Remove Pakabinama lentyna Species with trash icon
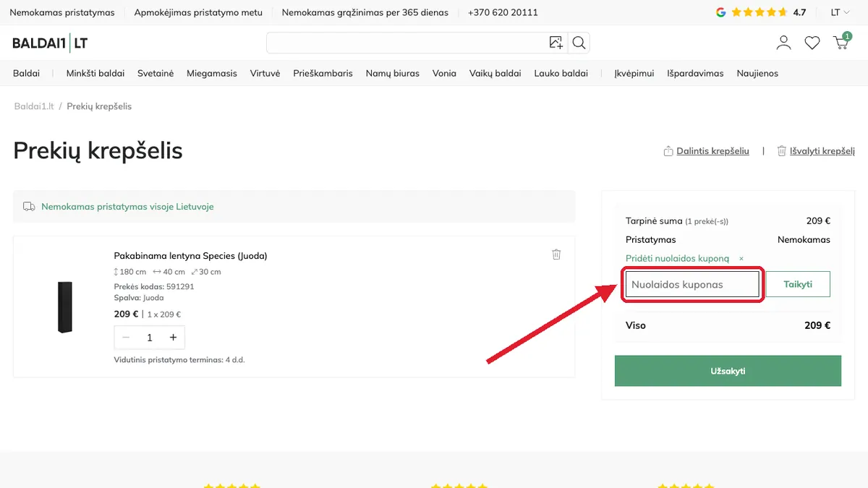The image size is (868, 488). pyautogui.click(x=556, y=254)
